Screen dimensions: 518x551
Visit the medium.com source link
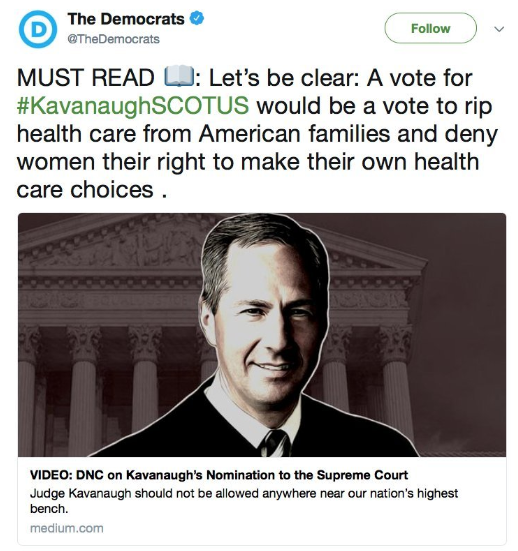pyautogui.click(x=67, y=528)
